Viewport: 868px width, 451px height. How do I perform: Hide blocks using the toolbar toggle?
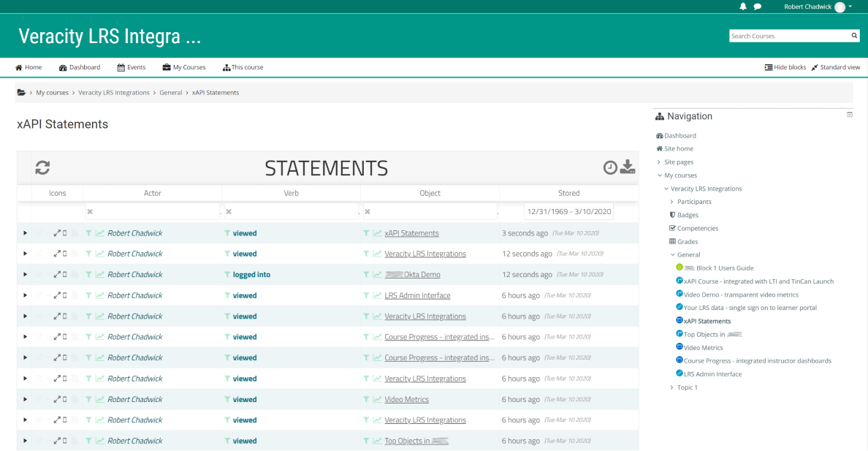pyautogui.click(x=785, y=67)
